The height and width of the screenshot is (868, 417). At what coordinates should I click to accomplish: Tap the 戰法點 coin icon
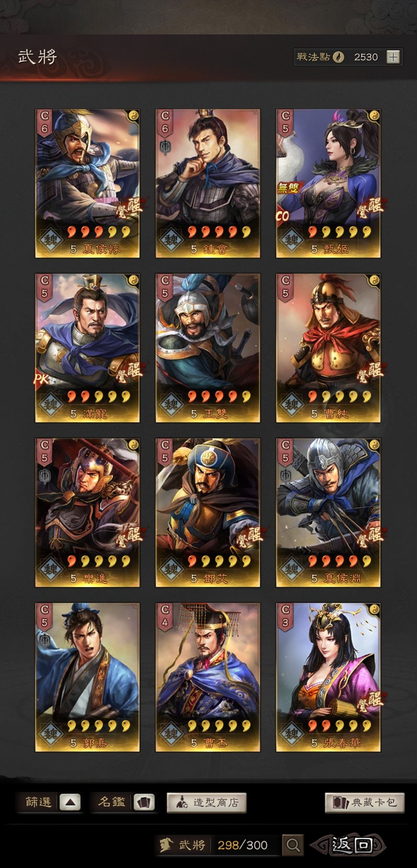pyautogui.click(x=339, y=57)
